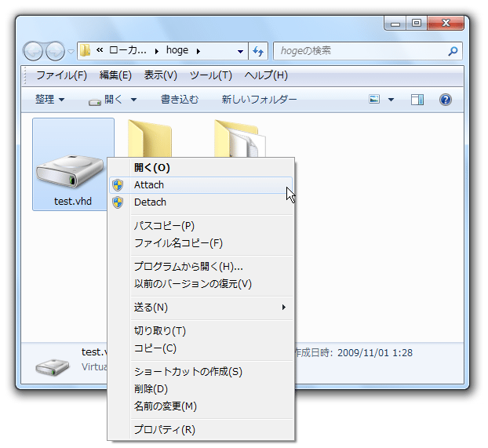Viewport: 488px width, 448px height.
Task: Click the folder icon in address bar
Action: tap(85, 50)
